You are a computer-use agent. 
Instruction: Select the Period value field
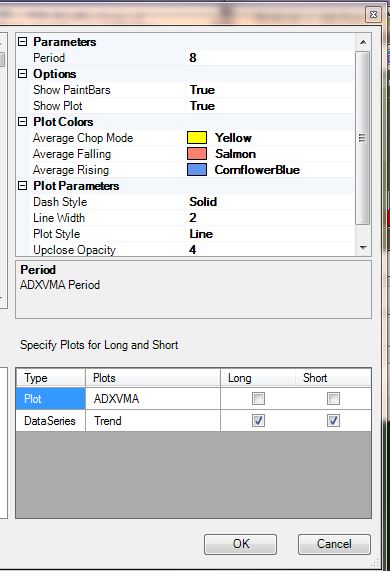(269, 58)
